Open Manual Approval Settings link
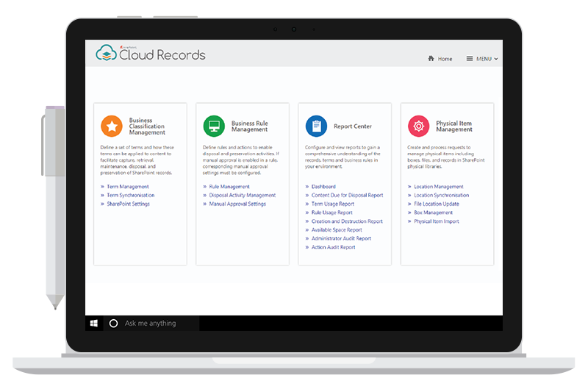 [237, 204]
